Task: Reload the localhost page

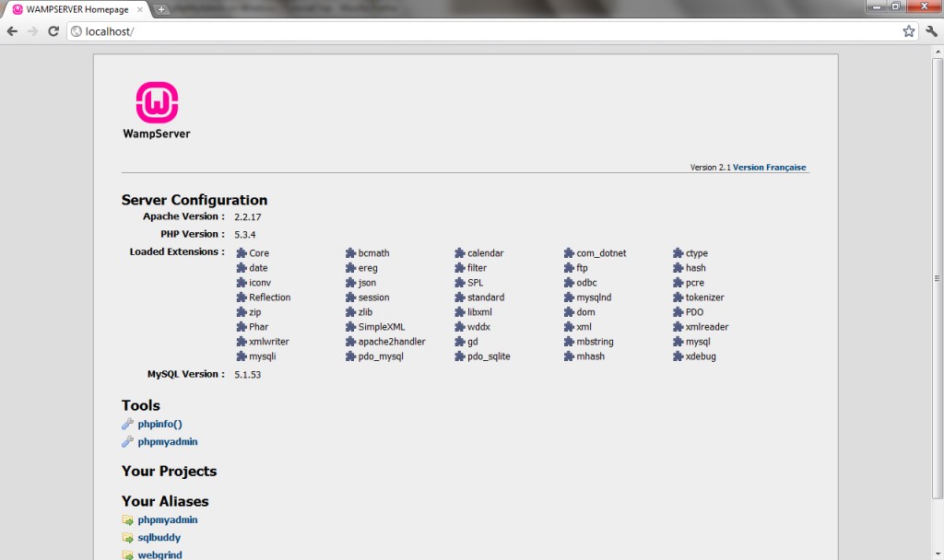Action: (x=53, y=31)
